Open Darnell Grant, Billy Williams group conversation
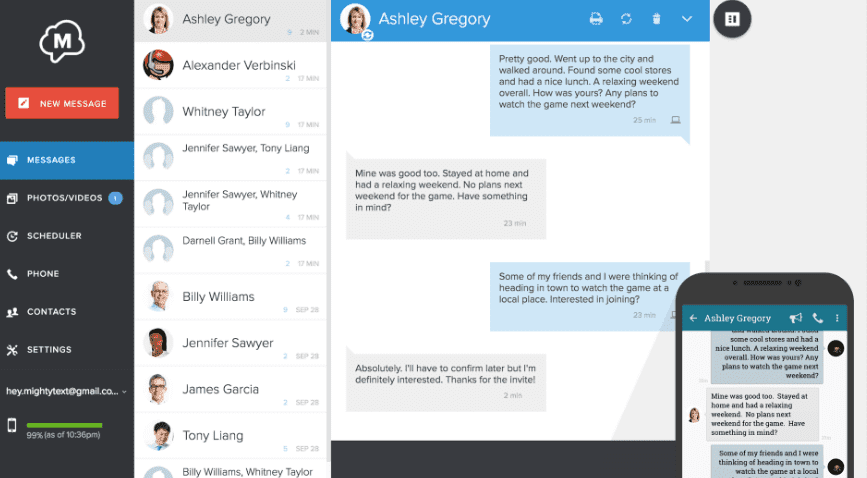Screen dimensions: 867x478 pyautogui.click(x=231, y=250)
